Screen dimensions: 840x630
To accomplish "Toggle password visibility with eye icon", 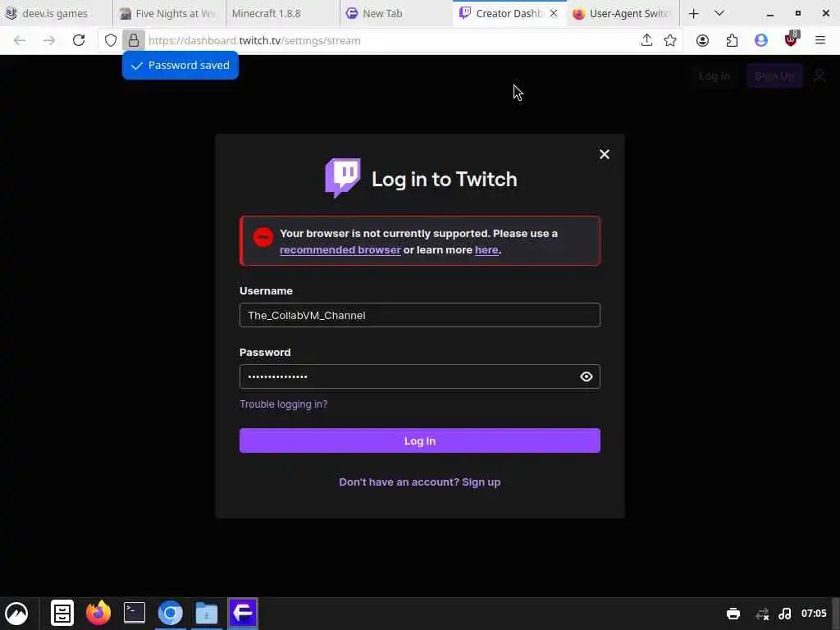I will [x=586, y=377].
